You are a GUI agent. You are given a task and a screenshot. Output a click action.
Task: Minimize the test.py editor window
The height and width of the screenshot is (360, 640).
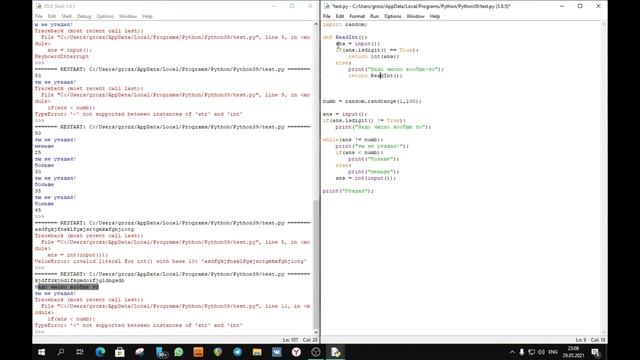562,6
